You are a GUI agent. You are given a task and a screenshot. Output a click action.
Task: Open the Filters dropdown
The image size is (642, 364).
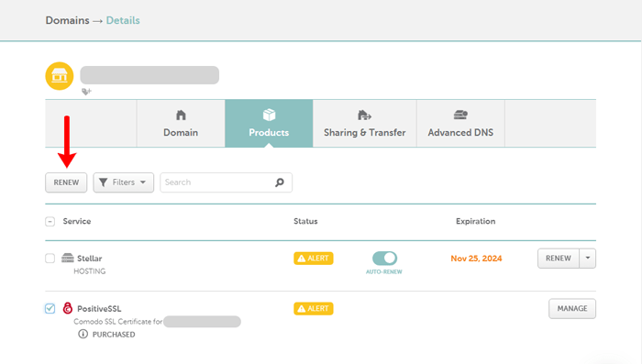coord(123,182)
